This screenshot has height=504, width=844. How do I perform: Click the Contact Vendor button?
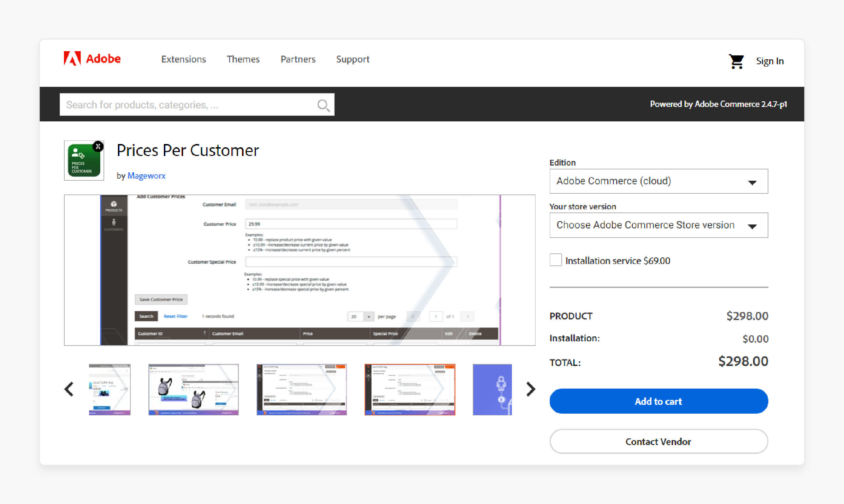pos(659,442)
